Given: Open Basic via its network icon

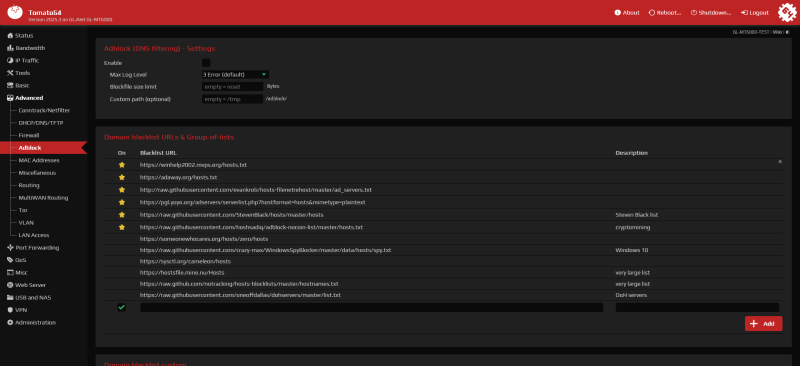Looking at the screenshot, I should (10, 85).
